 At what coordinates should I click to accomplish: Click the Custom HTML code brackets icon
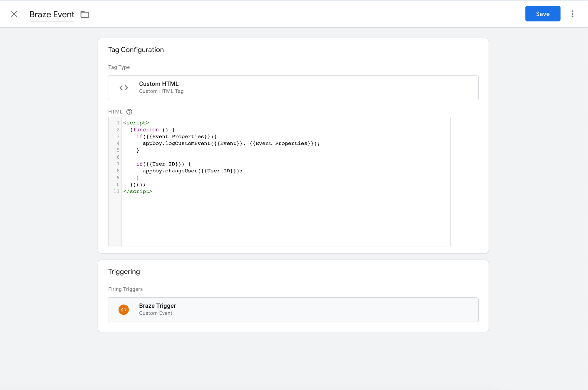[x=124, y=88]
